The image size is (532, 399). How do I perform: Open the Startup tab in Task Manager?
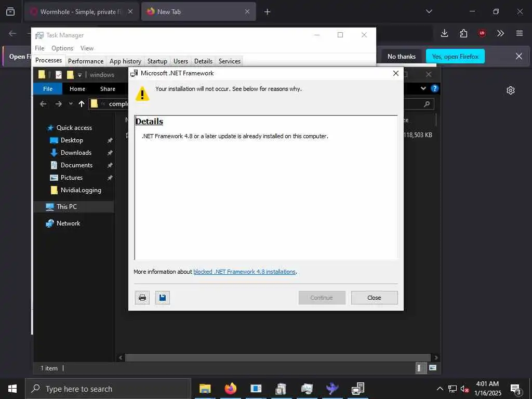coord(157,61)
